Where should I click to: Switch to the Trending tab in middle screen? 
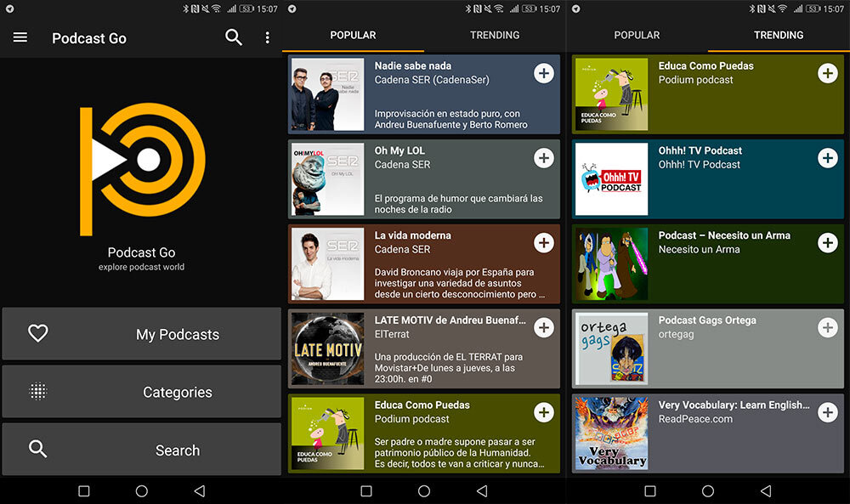[x=495, y=36]
